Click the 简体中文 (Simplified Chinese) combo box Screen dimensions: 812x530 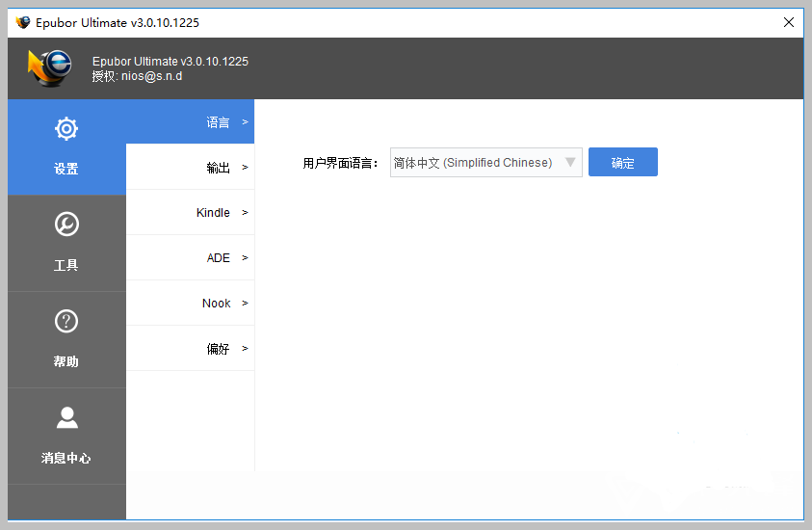tap(485, 162)
